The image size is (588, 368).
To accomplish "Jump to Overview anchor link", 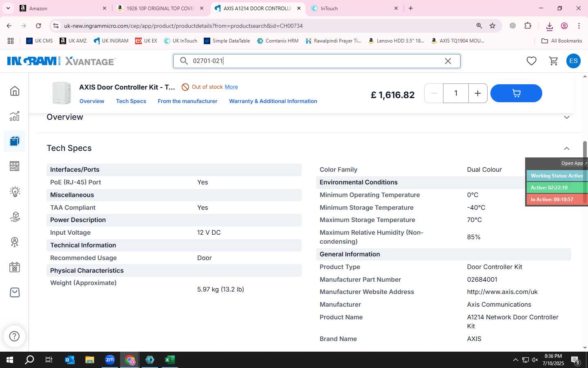I will click(x=92, y=101).
